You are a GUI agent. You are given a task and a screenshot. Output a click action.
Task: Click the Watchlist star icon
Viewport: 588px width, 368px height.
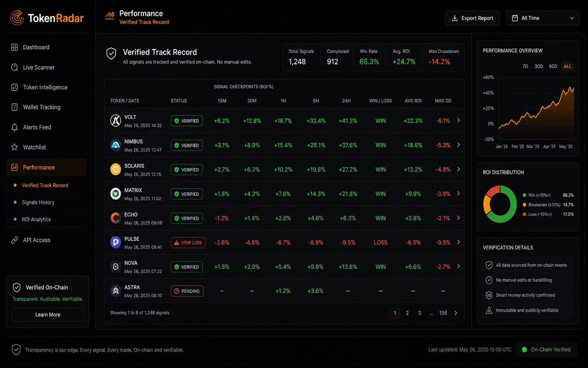[14, 147]
